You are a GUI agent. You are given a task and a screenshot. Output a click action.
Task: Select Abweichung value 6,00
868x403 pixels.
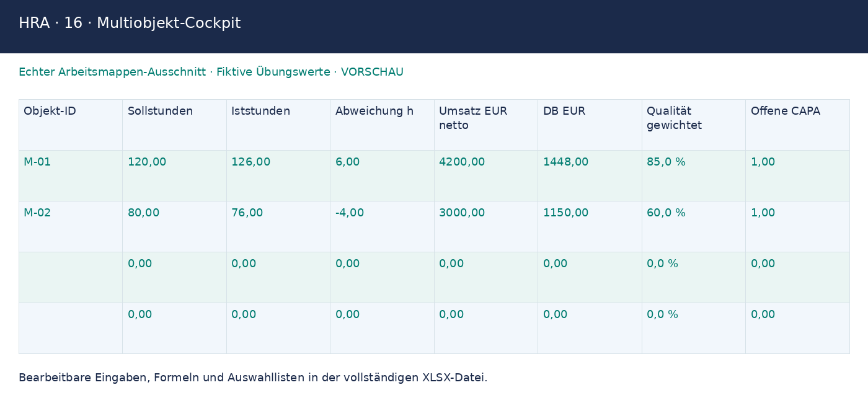pyautogui.click(x=382, y=175)
